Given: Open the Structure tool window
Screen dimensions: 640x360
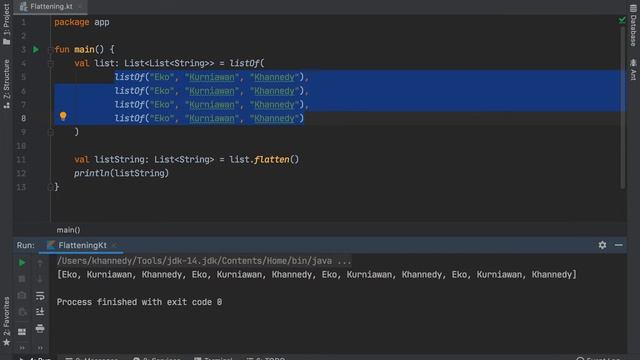Looking at the screenshot, I should tap(6, 84).
